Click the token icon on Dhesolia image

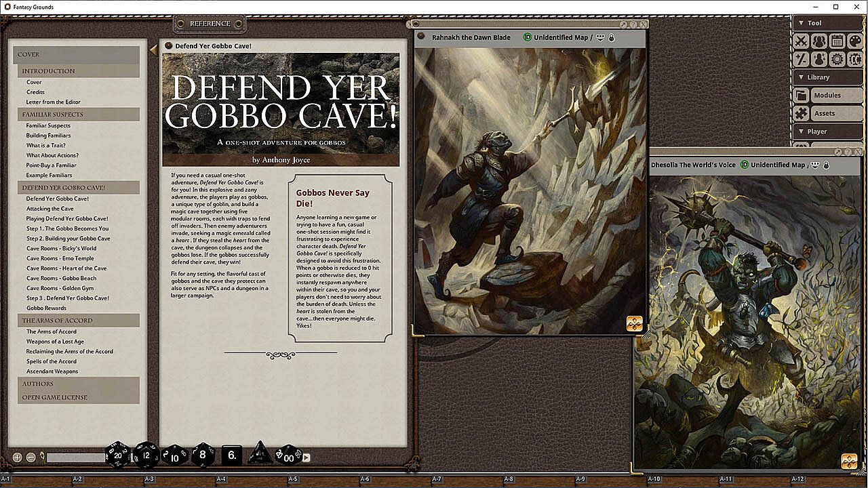[849, 461]
